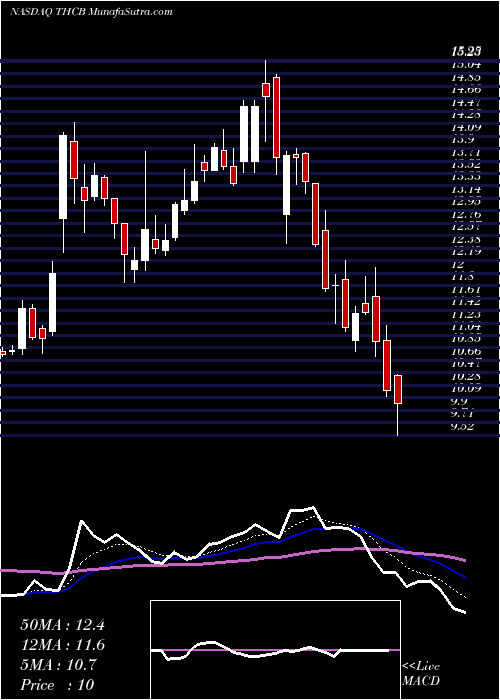The width and height of the screenshot is (500, 700).
Task: Click the 50MA : 12.4 readout
Action: pyautogui.click(x=62, y=625)
